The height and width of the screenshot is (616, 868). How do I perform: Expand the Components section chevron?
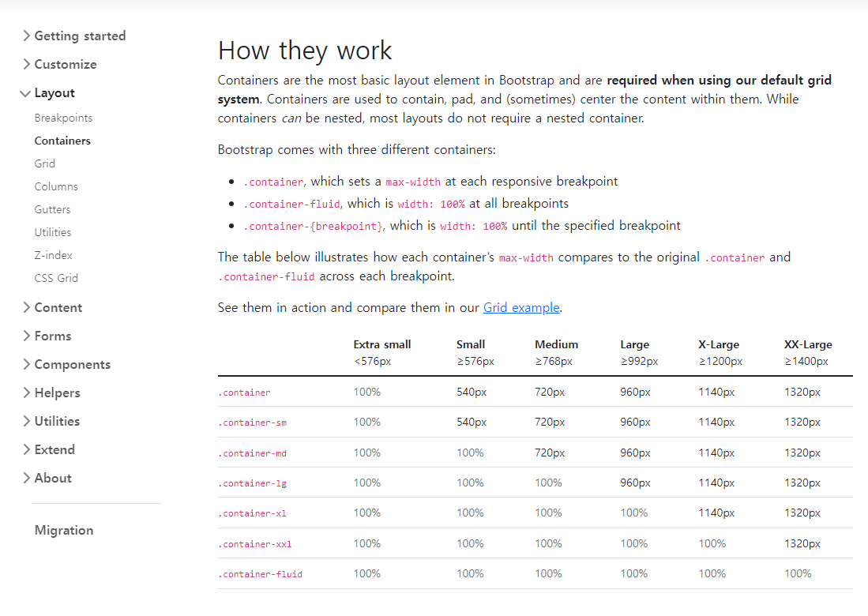click(26, 364)
